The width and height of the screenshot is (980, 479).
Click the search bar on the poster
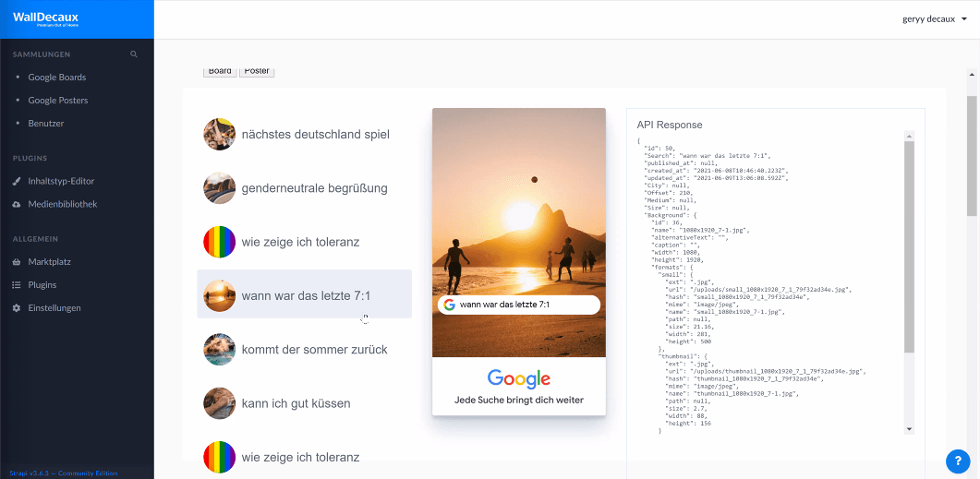(519, 305)
